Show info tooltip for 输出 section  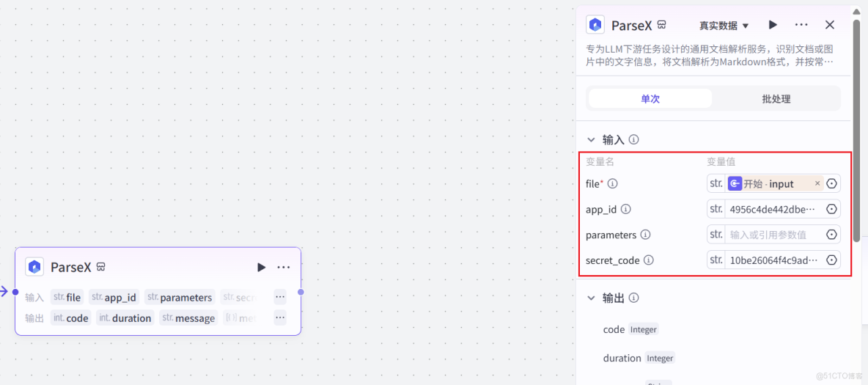634,298
